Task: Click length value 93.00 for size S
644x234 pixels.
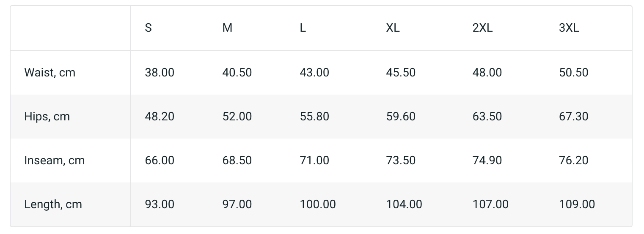Action: (x=160, y=204)
